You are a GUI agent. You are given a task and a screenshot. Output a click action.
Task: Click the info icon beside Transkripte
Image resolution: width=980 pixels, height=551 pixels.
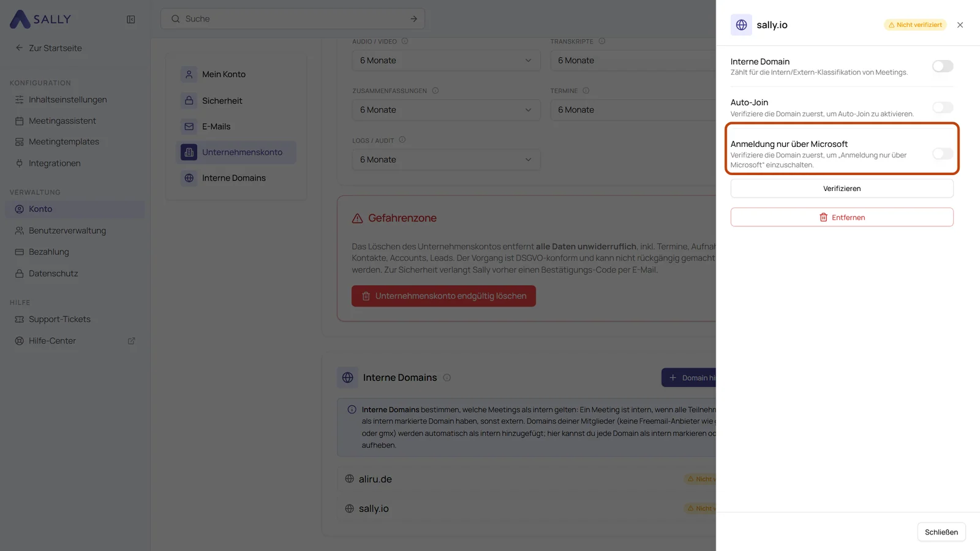601,42
